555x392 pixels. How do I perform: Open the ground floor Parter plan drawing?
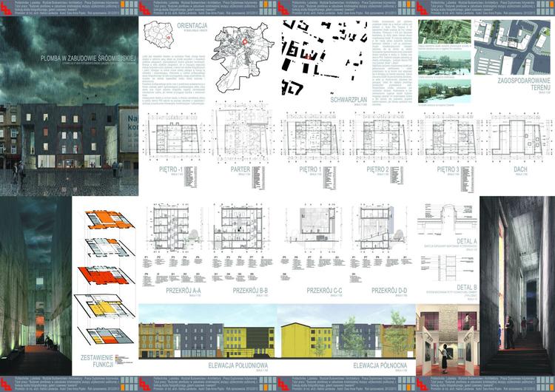pyautogui.click(x=243, y=132)
